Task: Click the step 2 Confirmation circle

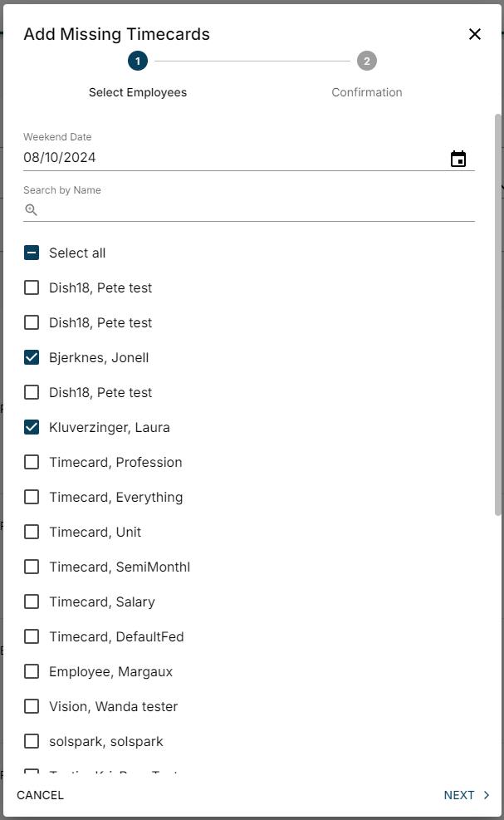Action: (367, 61)
